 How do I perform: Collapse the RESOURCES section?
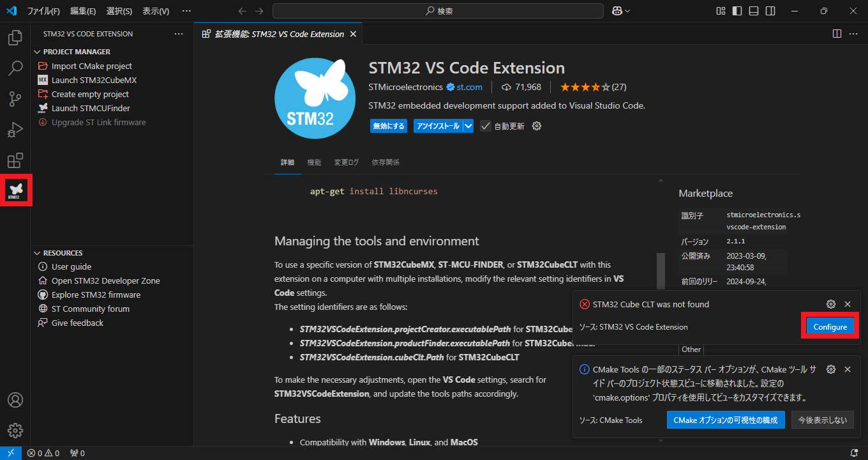coord(37,252)
